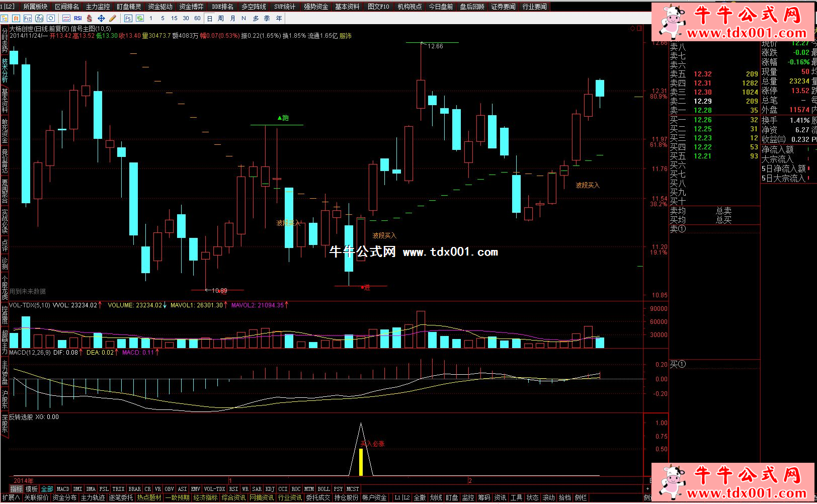The height and width of the screenshot is (504, 817).
Task: Click the RSI indicator toolbar icon
Action: [x=77, y=18]
